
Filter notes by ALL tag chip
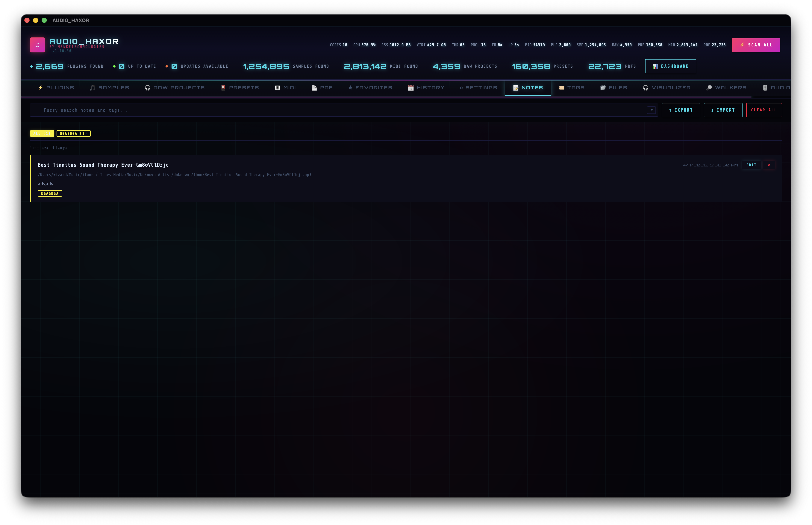coord(42,133)
